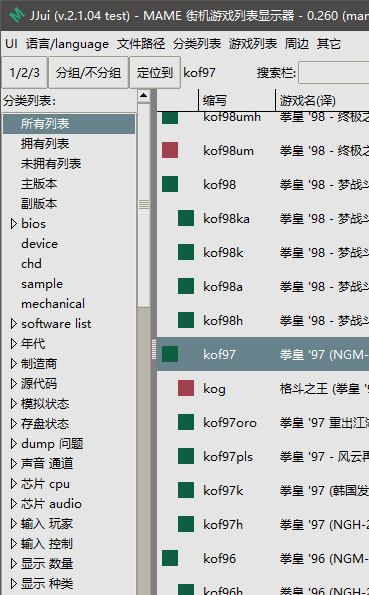Click the red status square beside kof98um
Screen dimensions: 369x595
click(170, 150)
